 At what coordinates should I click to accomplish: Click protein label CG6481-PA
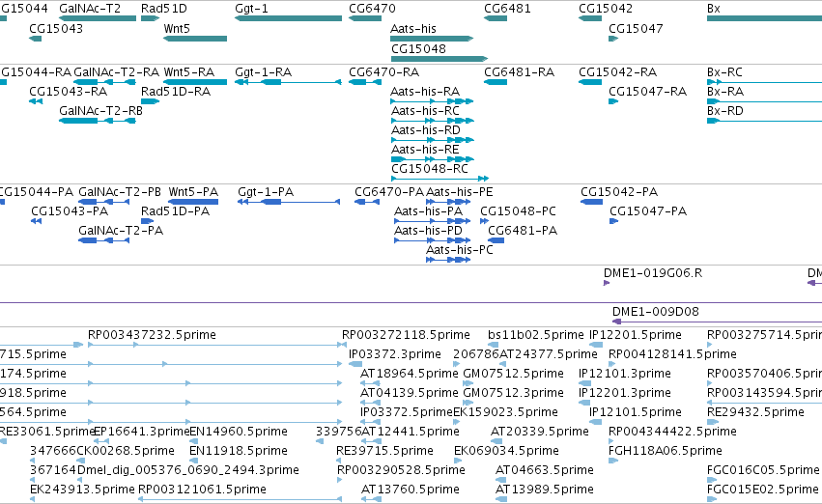click(x=523, y=231)
